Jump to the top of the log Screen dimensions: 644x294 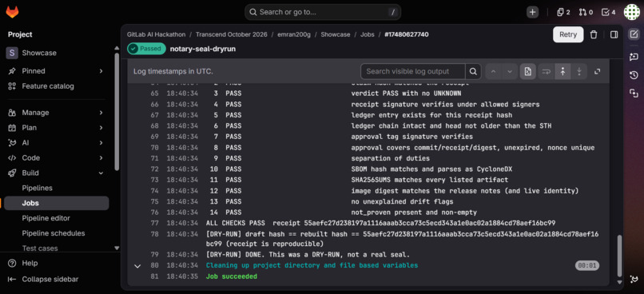click(563, 71)
